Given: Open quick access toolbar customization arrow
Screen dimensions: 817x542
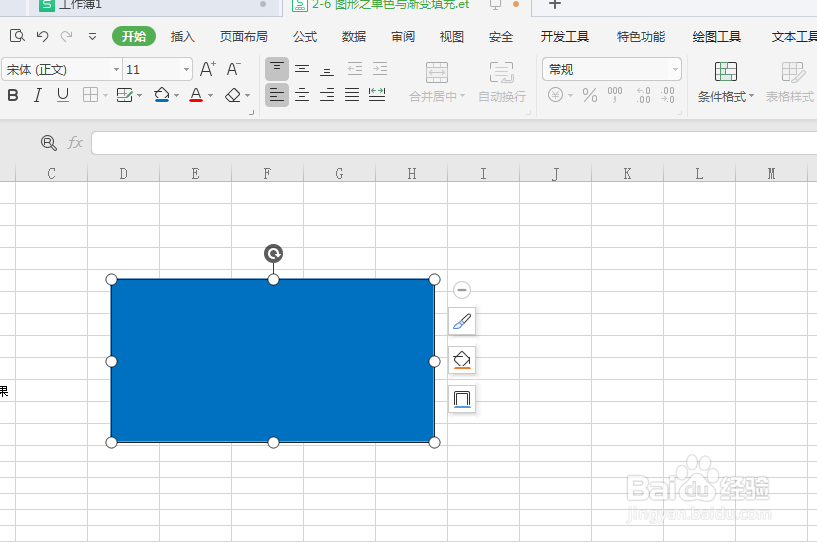Looking at the screenshot, I should (x=92, y=36).
